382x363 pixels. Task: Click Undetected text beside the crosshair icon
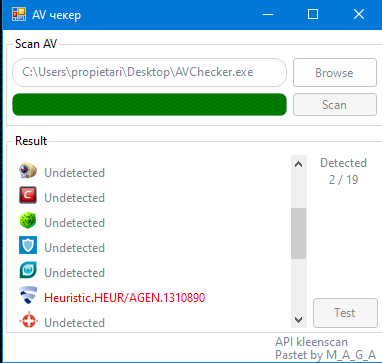point(75,323)
